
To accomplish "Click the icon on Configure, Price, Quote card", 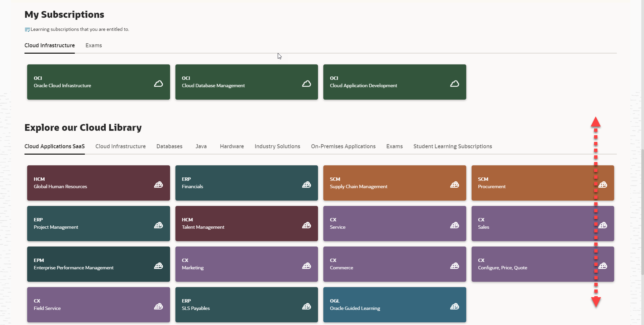I will pyautogui.click(x=603, y=266).
